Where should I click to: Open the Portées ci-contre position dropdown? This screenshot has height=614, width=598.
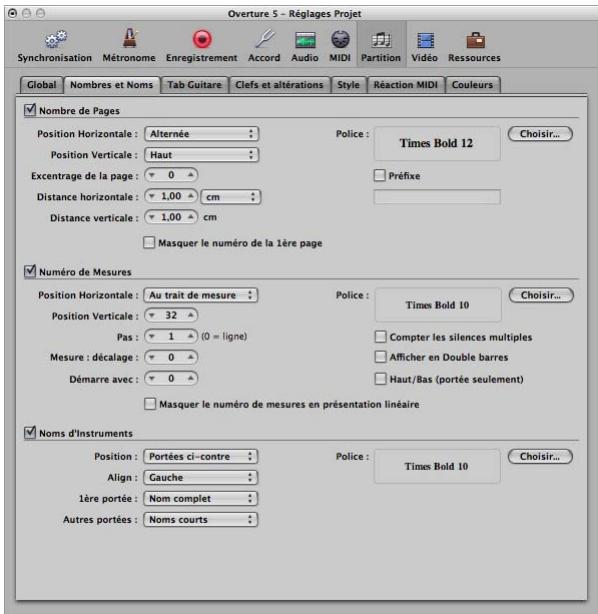tap(201, 457)
